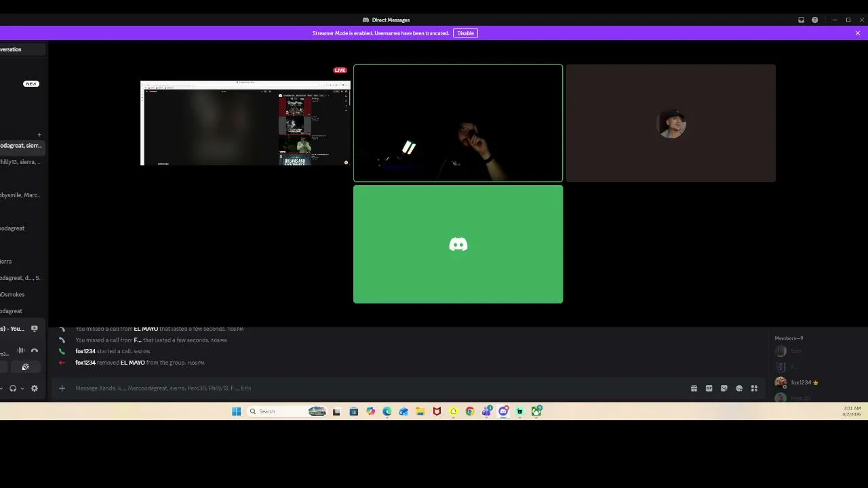Open Microsoft Store from the taskbar
Image resolution: width=868 pixels, height=488 pixels.
pyautogui.click(x=353, y=411)
